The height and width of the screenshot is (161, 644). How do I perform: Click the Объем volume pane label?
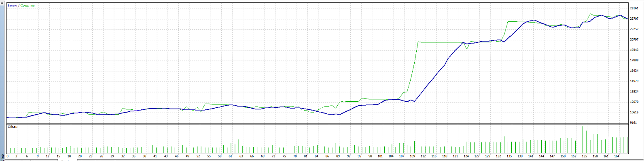(x=13, y=127)
